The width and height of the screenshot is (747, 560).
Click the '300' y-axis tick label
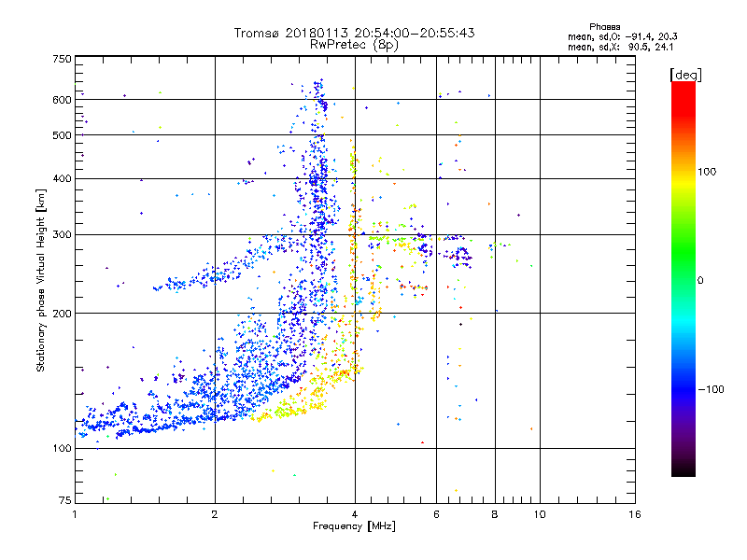pos(62,235)
